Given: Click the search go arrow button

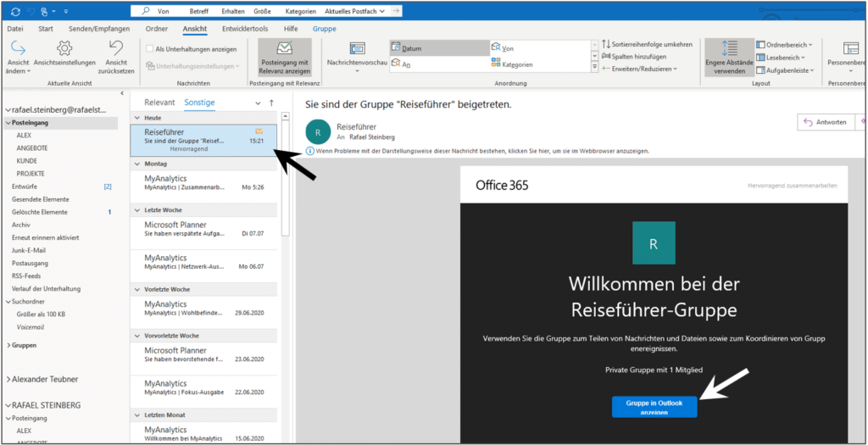Looking at the screenshot, I should tap(395, 11).
